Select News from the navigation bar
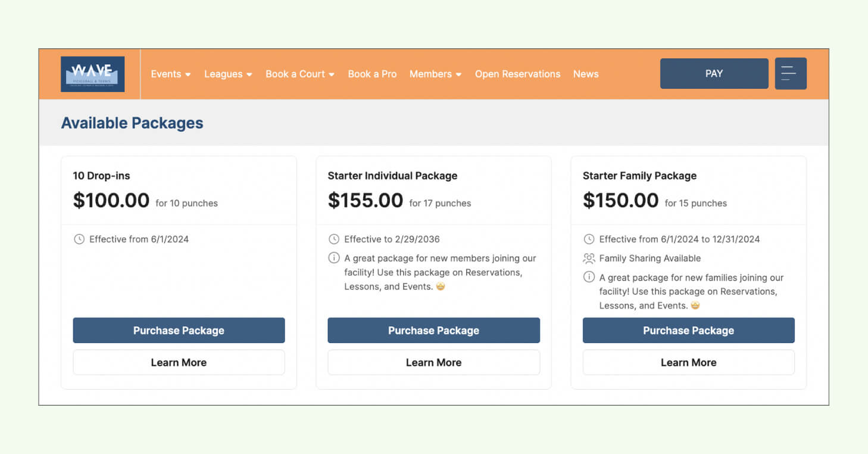The height and width of the screenshot is (454, 868). coord(586,74)
